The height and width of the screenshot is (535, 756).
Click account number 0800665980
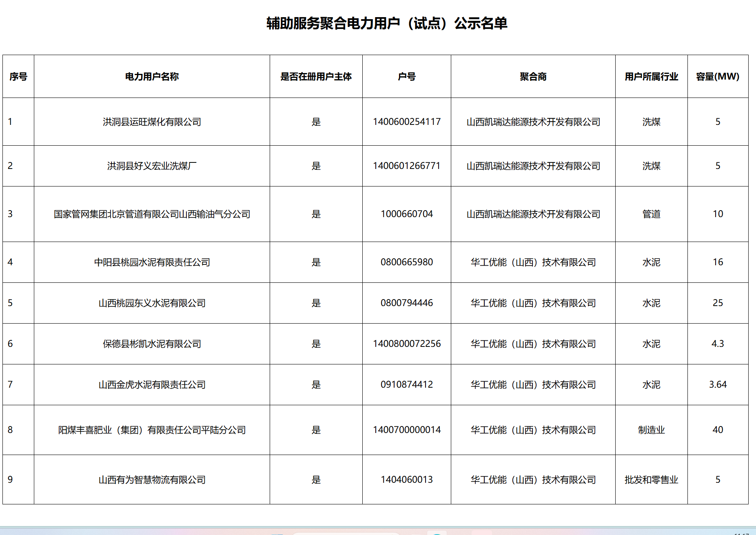pos(406,262)
